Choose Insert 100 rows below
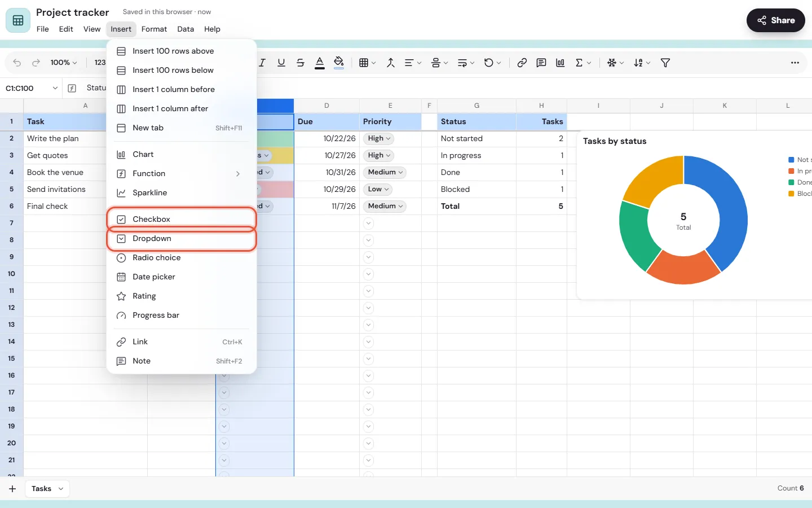Screen dimensions: 812x508 click(182, 70)
